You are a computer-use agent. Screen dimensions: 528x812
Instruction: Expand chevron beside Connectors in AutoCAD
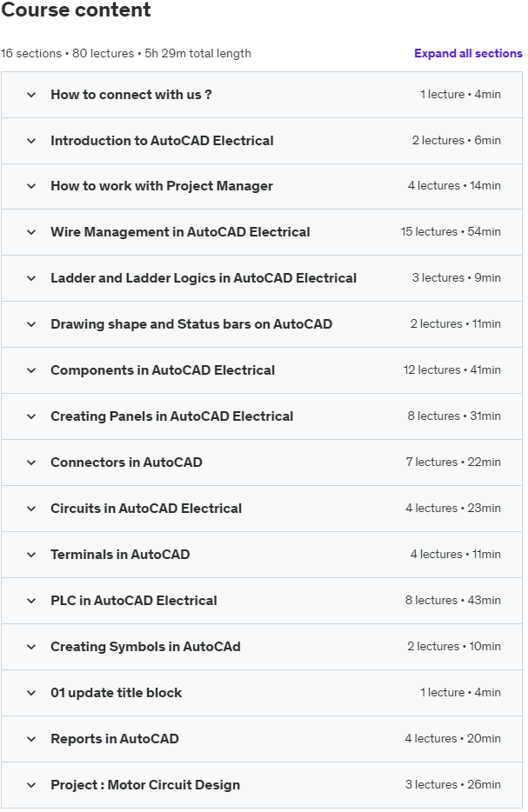pos(31,463)
